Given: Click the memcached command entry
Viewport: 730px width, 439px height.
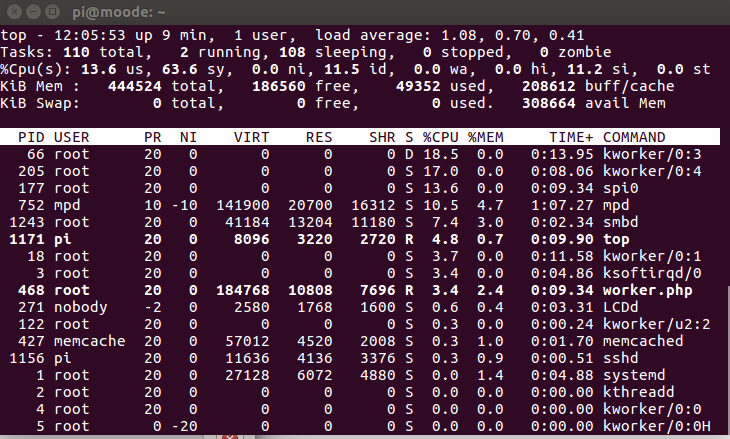Looking at the screenshot, I should pos(643,341).
